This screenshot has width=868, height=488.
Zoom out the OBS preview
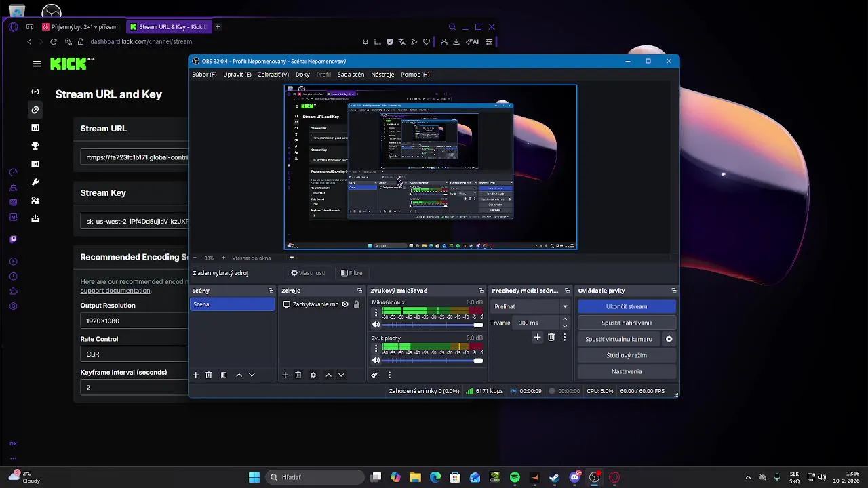(195, 258)
